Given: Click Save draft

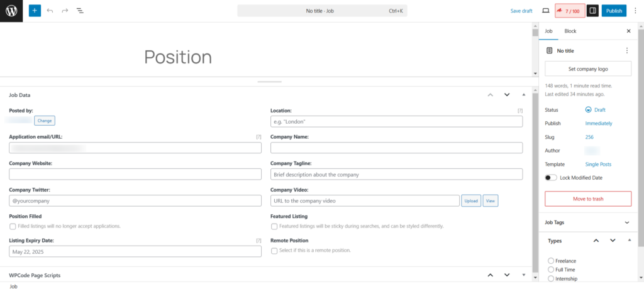Looking at the screenshot, I should pyautogui.click(x=521, y=11).
